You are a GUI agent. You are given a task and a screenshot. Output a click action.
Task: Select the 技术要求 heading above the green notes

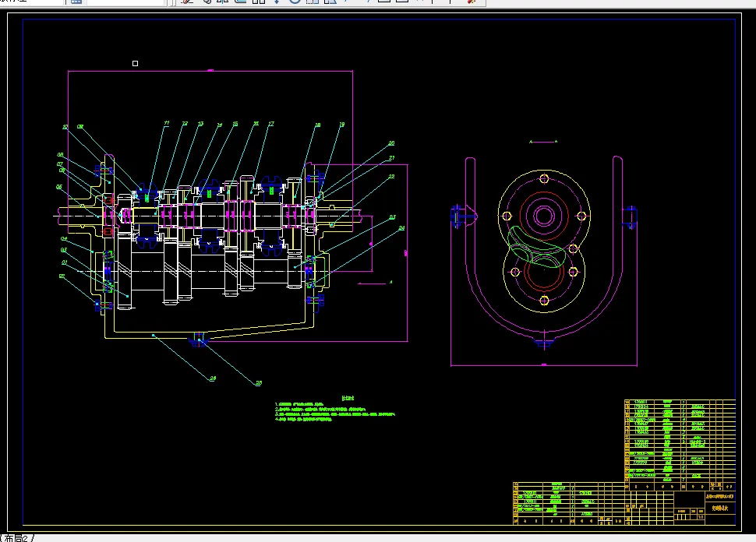[348, 398]
